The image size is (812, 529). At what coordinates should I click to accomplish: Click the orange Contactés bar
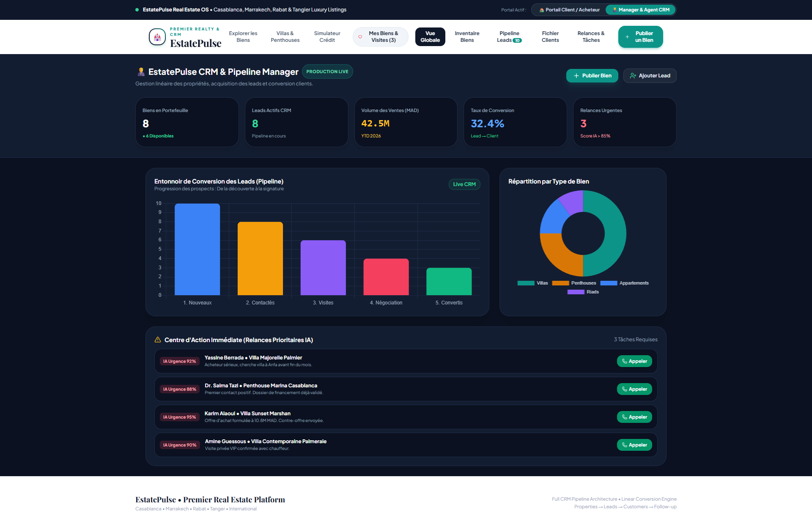click(x=260, y=258)
